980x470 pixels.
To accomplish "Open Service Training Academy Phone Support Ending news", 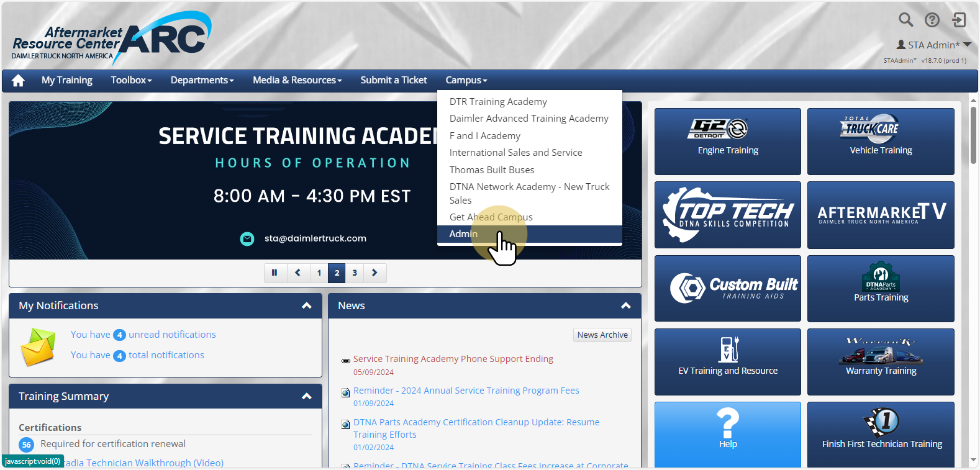I will pos(453,359).
